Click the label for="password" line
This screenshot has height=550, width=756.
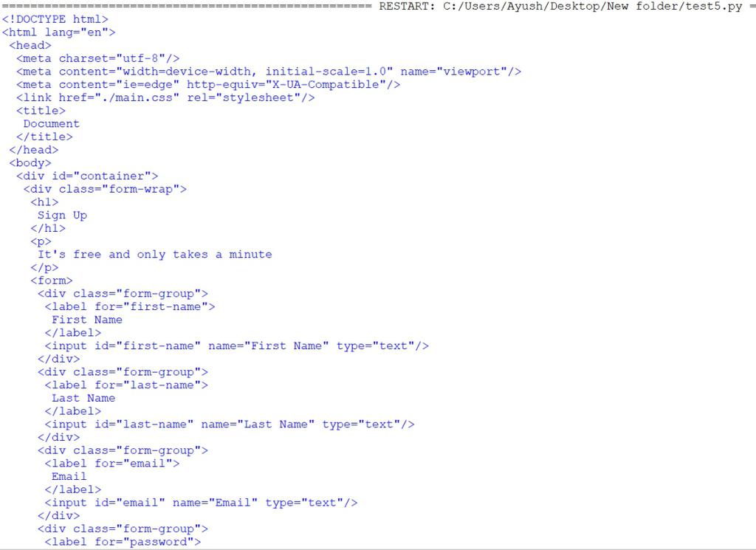pos(123,542)
